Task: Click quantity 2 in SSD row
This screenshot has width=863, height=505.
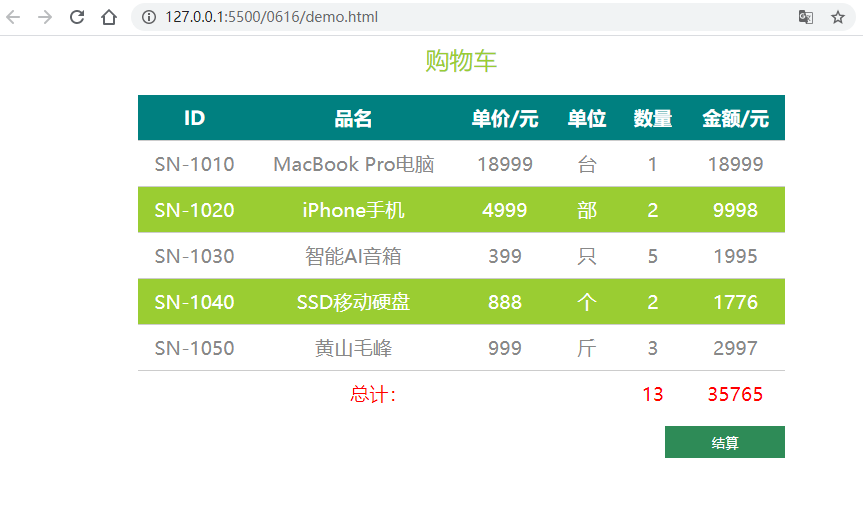Action: coord(653,301)
